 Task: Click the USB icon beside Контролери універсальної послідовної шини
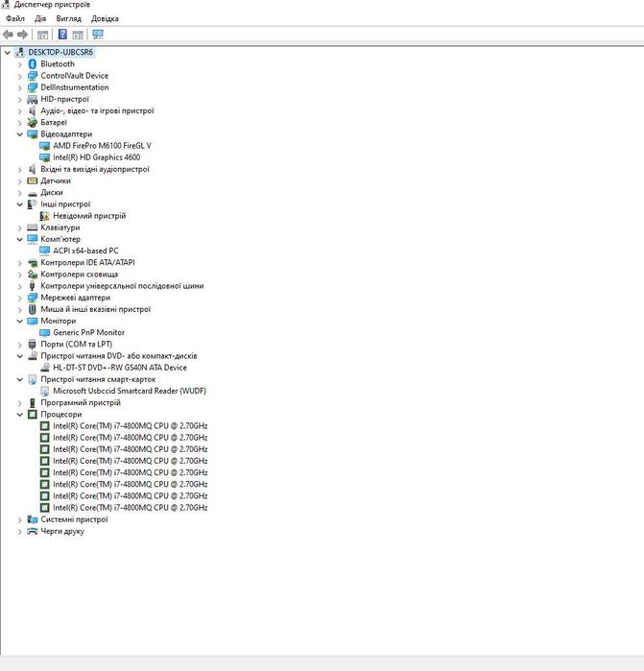[x=32, y=286]
